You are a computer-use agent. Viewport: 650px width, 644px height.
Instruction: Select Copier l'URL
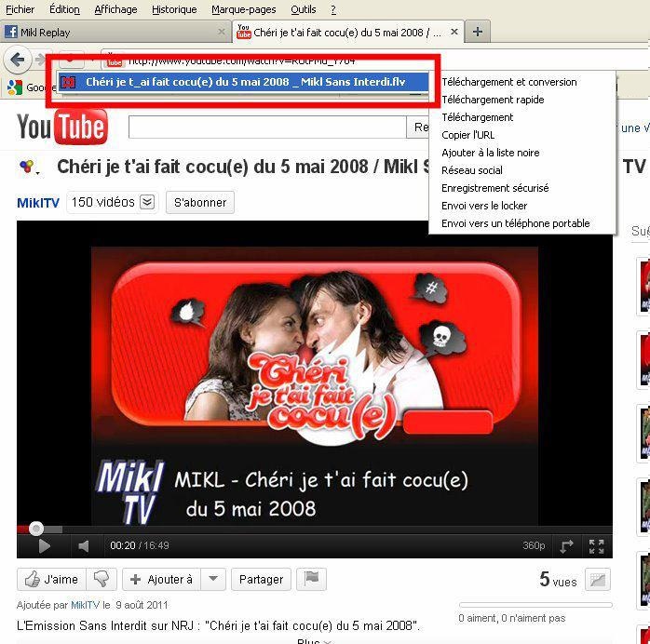[x=468, y=135]
